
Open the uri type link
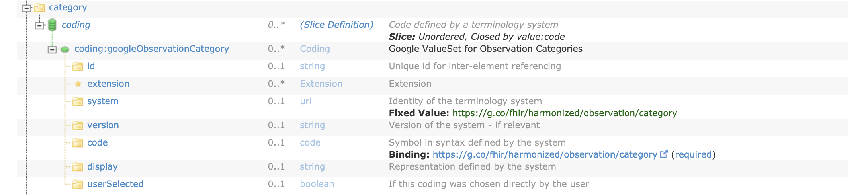coord(306,101)
